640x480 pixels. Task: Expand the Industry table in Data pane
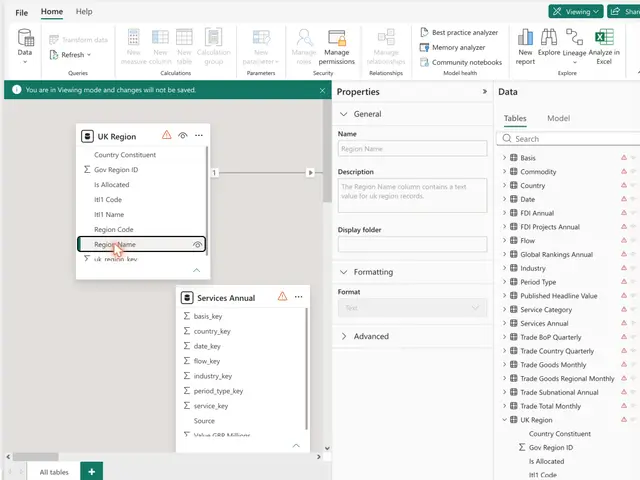[x=504, y=268]
